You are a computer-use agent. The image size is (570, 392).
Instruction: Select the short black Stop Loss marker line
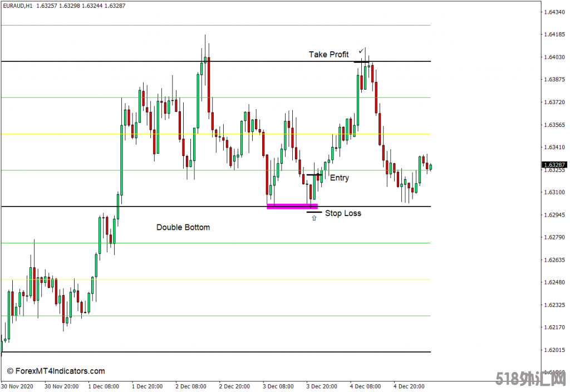(314, 212)
